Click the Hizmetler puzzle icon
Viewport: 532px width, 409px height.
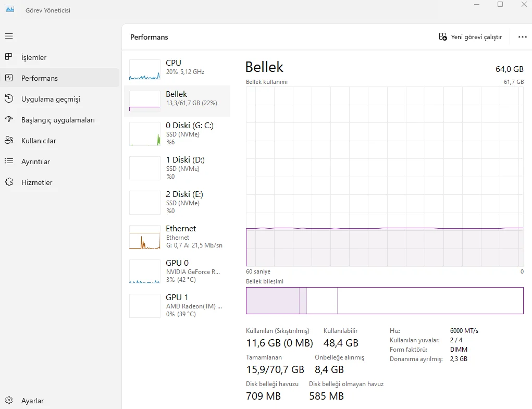pos(9,182)
